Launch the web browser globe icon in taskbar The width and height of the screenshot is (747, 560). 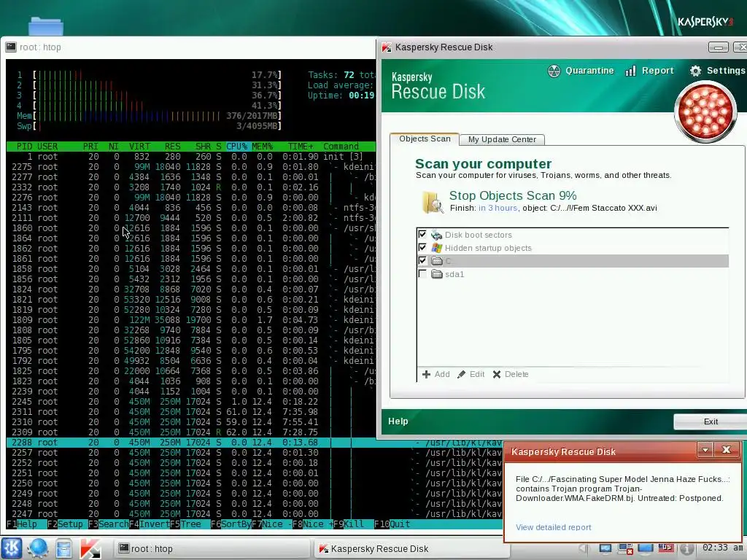point(38,548)
